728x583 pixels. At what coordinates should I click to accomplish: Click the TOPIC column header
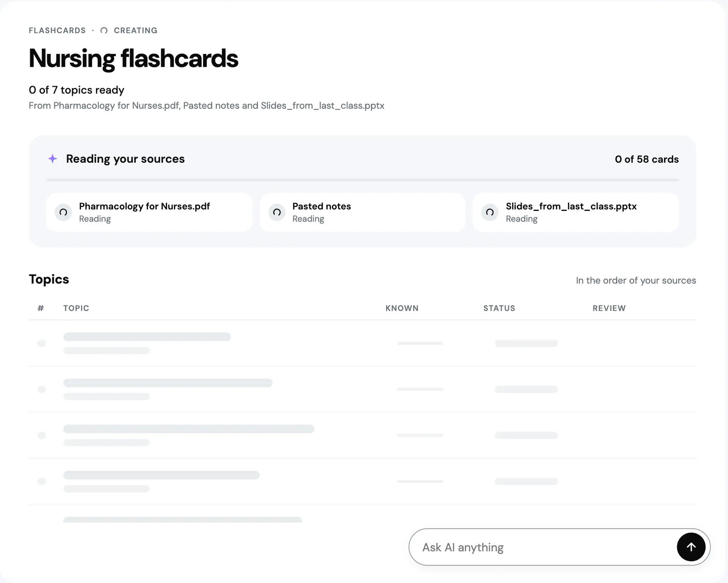76,308
